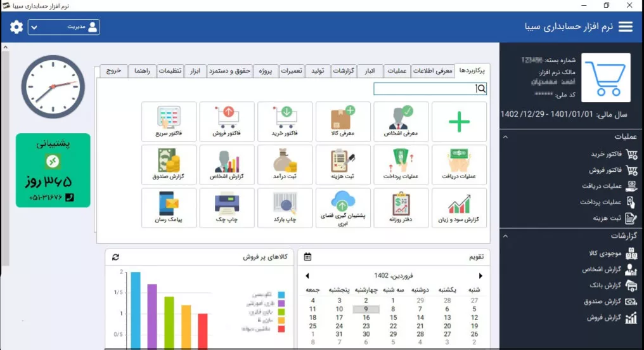Collapse the عملیات sidebar section

506,137
